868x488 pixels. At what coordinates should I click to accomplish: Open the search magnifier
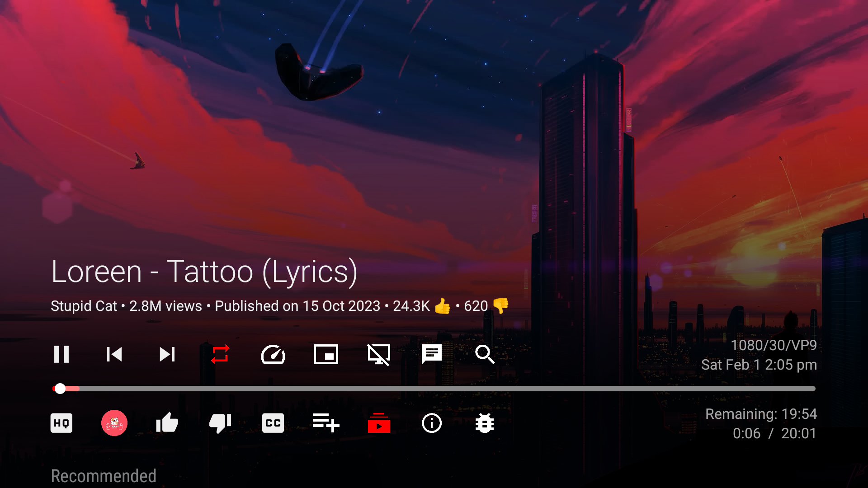[485, 354]
